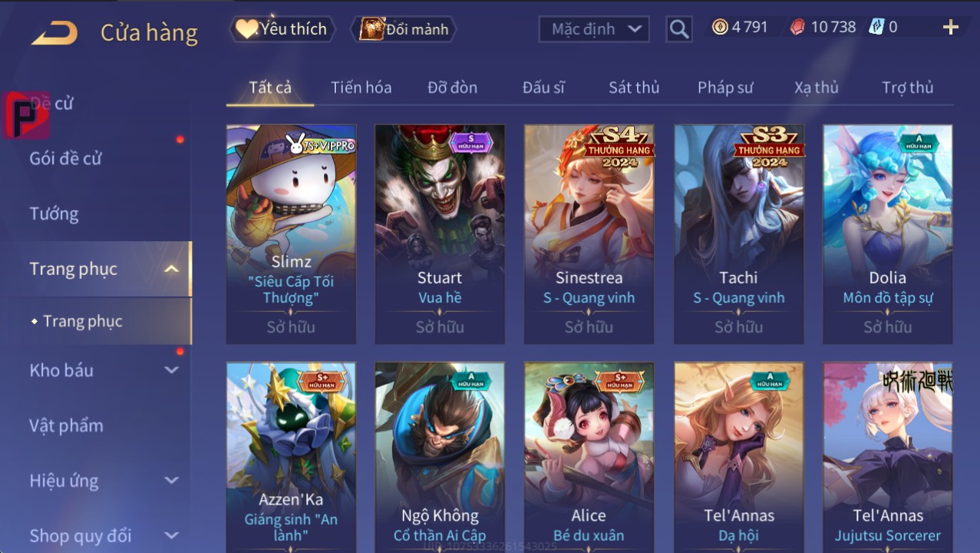Open Gói đề cử in sidebar
The height and width of the screenshot is (553, 980).
click(66, 158)
